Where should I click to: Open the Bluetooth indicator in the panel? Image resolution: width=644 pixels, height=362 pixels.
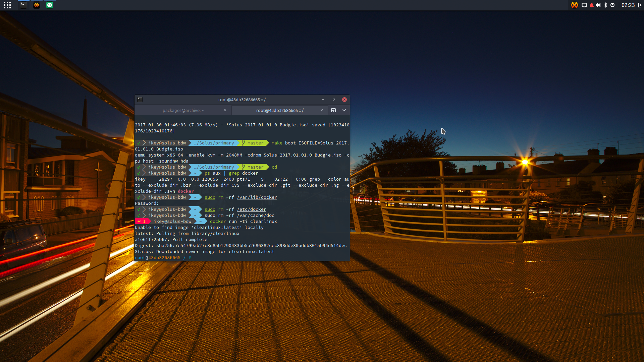point(605,5)
